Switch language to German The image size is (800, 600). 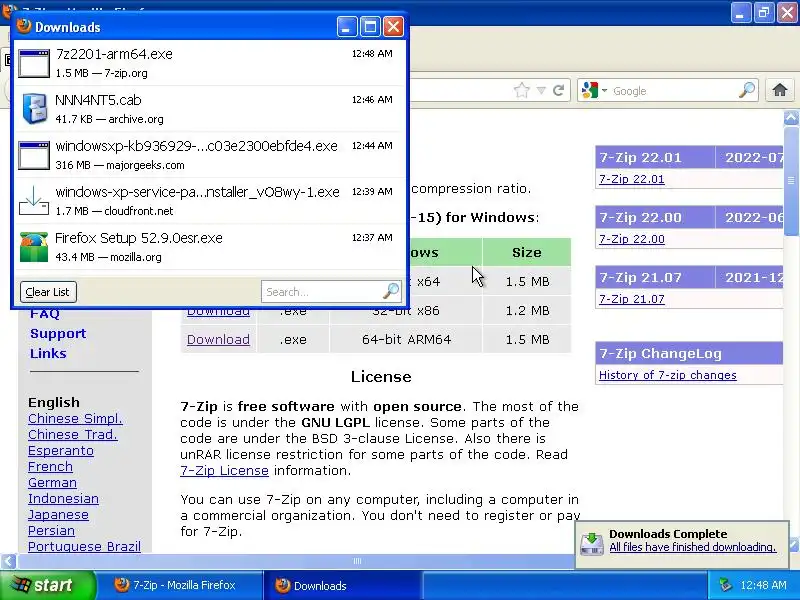52,482
